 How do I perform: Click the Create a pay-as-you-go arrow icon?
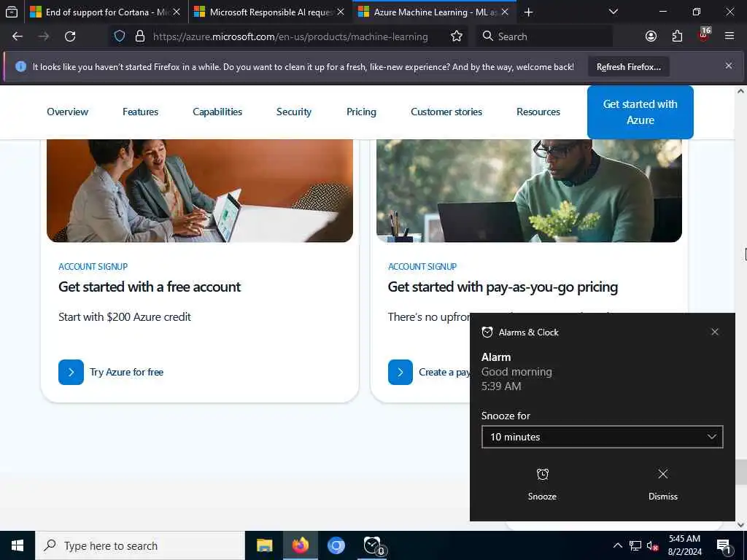tap(400, 372)
